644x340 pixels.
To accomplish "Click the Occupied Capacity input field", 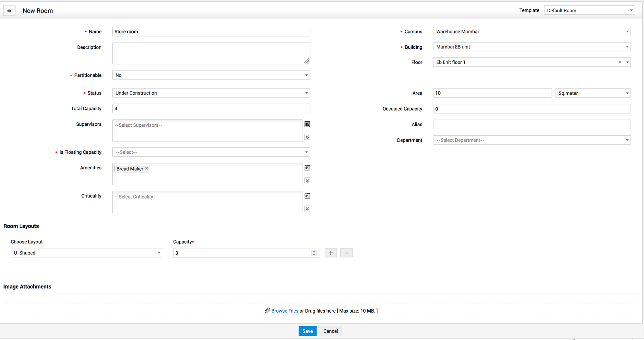I will pyautogui.click(x=532, y=109).
